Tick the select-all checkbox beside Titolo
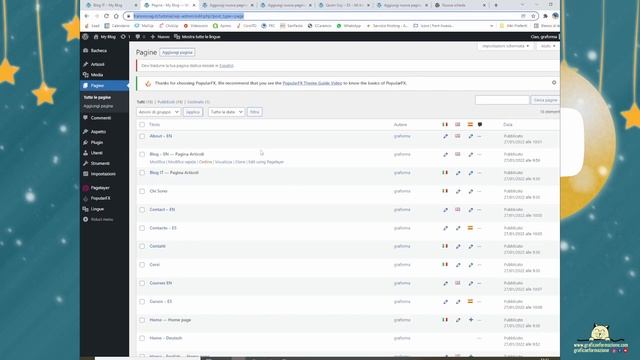This screenshot has width=640, height=360. (x=142, y=124)
